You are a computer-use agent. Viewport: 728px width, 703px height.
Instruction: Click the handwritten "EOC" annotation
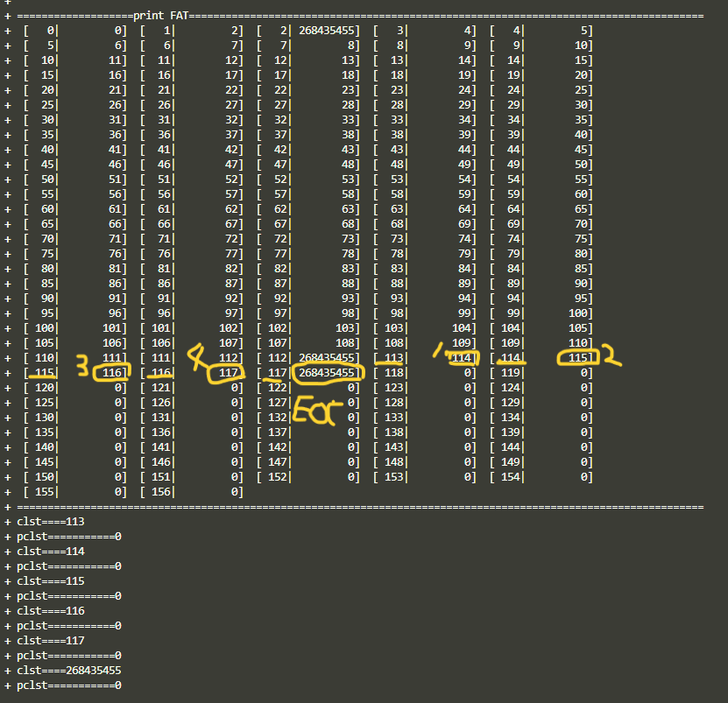(x=314, y=410)
